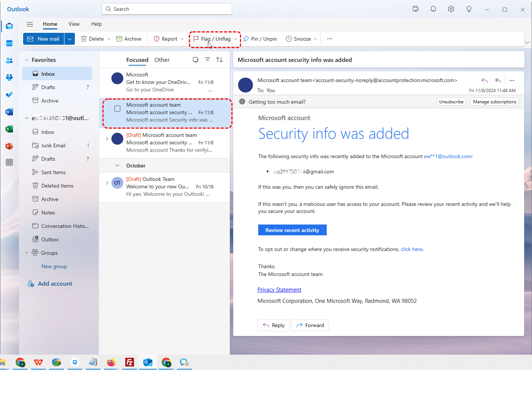Open the Privacy Statement link
This screenshot has height=408, width=532.
click(279, 290)
